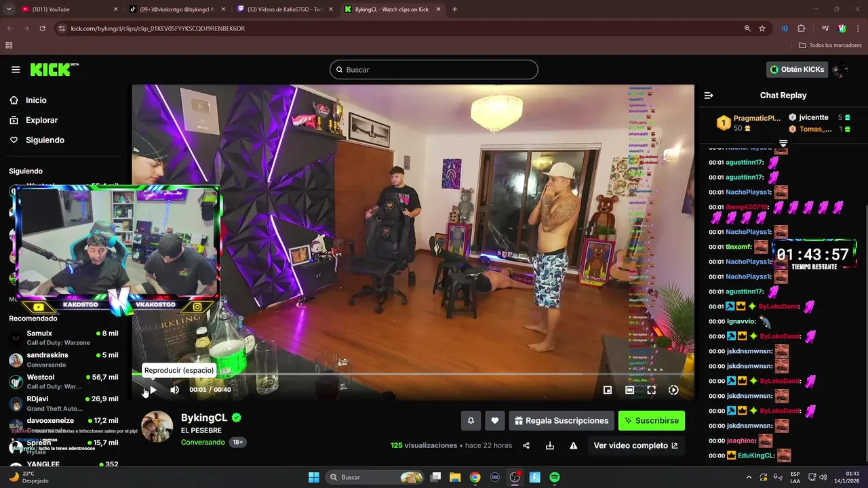Expand the chat leaderboard with the chevron

pyautogui.click(x=783, y=144)
